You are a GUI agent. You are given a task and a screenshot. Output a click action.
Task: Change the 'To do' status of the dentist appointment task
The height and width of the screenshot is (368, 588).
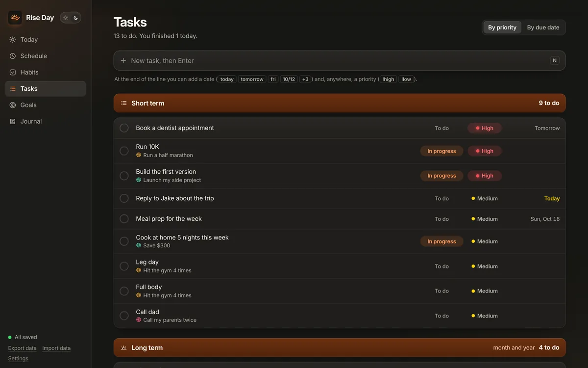(441, 128)
